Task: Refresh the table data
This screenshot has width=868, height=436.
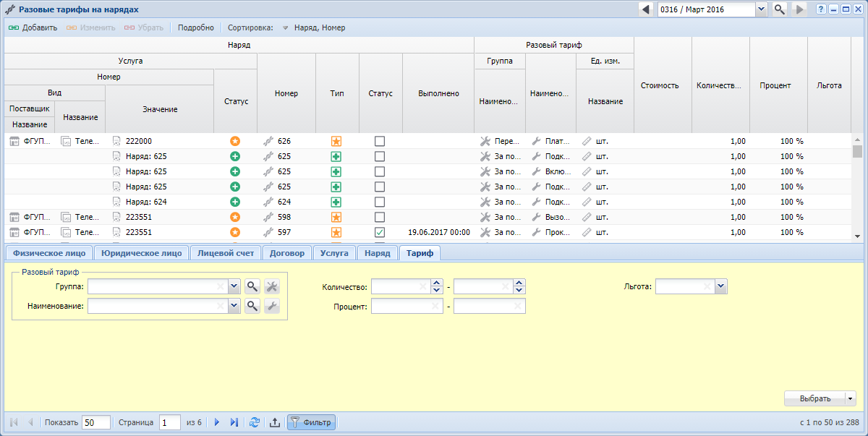Action: point(255,423)
